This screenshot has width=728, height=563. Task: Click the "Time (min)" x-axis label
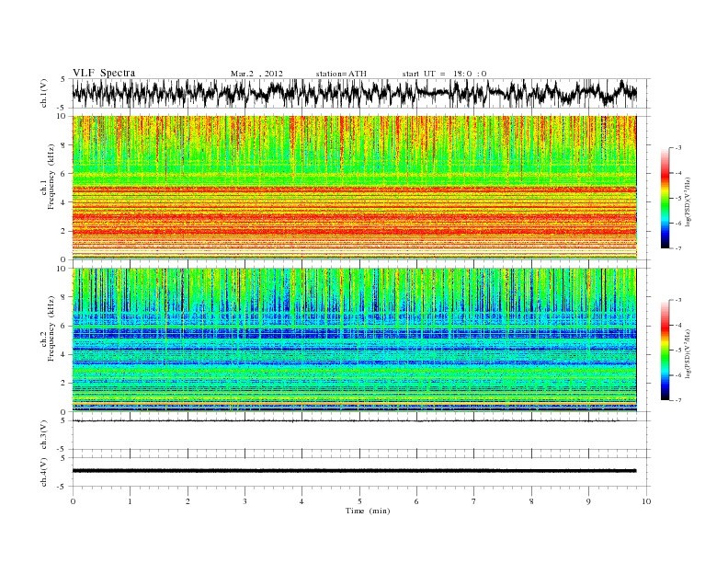(368, 511)
